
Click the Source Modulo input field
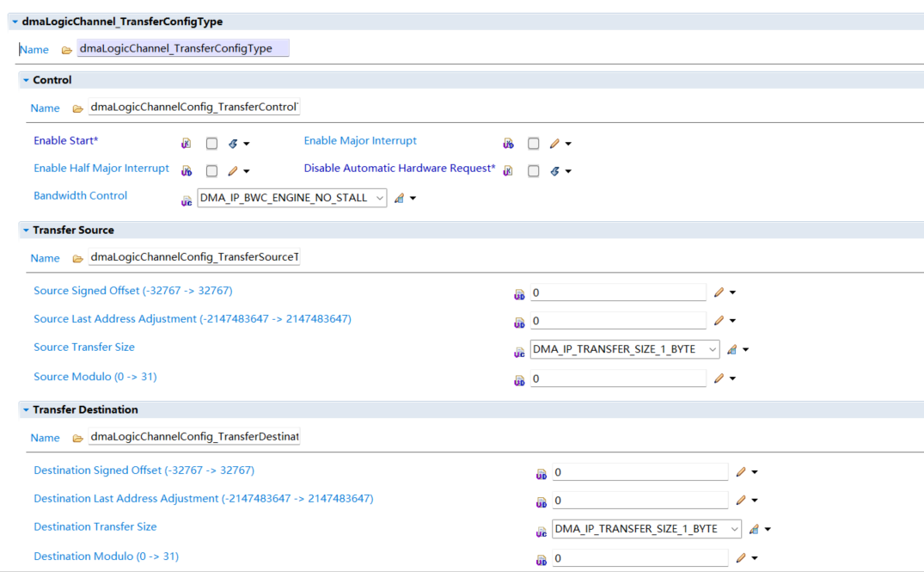point(618,378)
